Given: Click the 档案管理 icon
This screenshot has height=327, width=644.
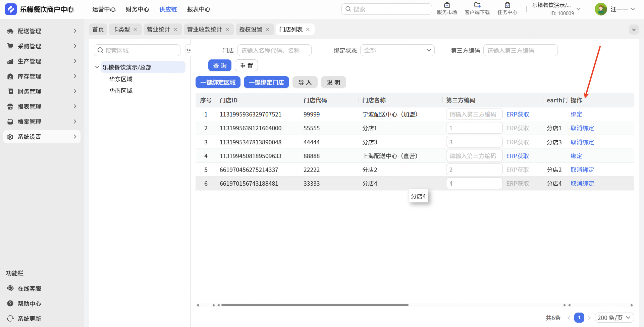Looking at the screenshot, I should click(10, 122).
